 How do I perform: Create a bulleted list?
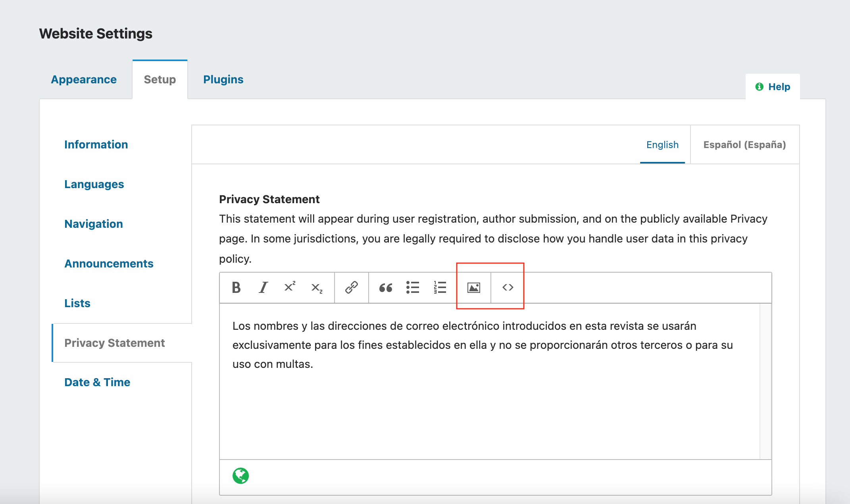point(413,288)
